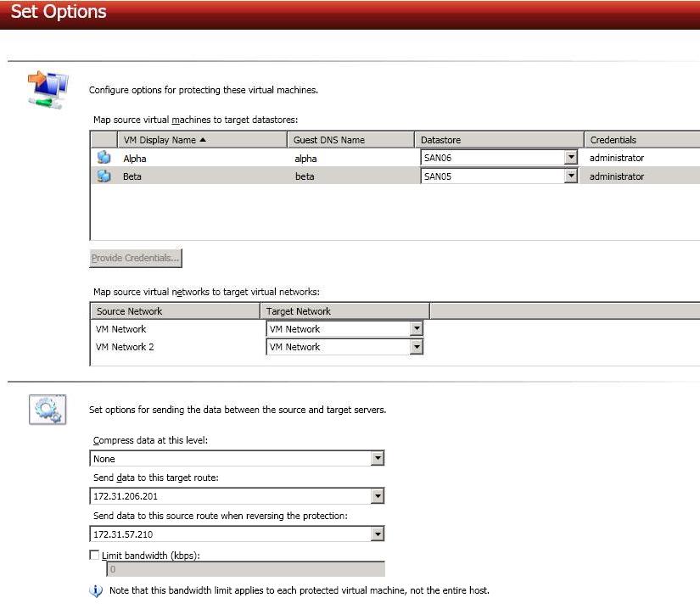
Task: Open the target route 172.31.206.201 dropdown
Action: point(378,496)
